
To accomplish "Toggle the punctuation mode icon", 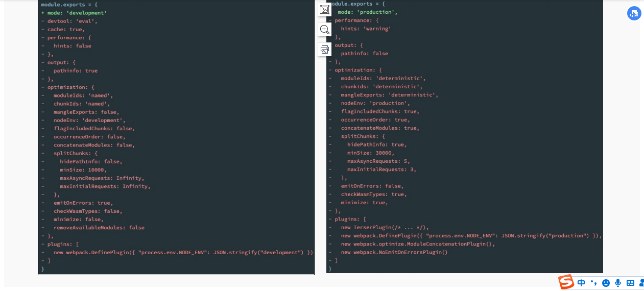I will click(593, 283).
